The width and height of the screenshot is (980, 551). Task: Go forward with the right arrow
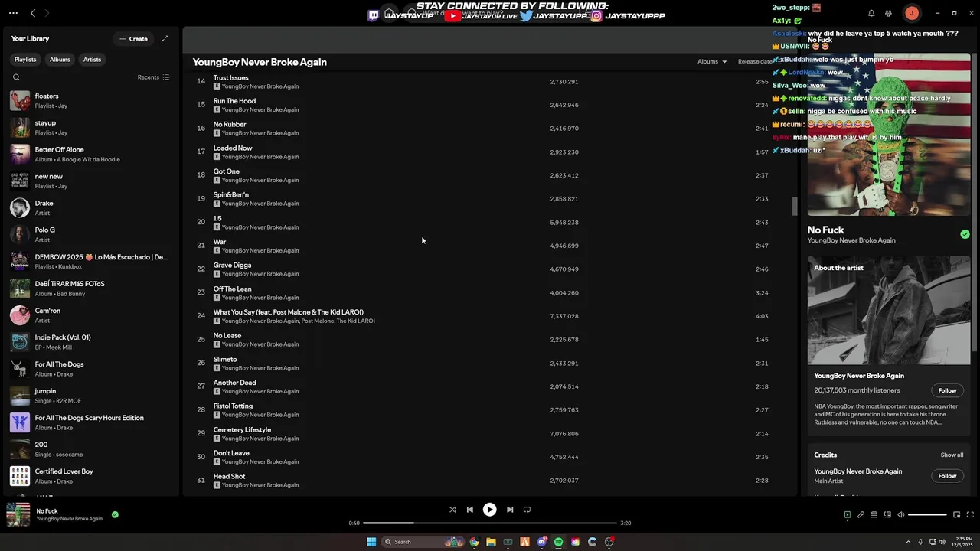tap(47, 13)
